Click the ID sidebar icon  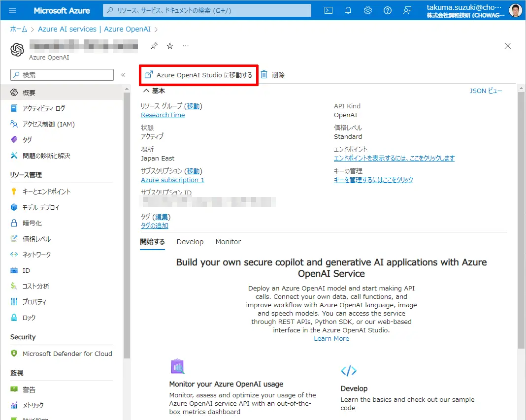tap(14, 270)
